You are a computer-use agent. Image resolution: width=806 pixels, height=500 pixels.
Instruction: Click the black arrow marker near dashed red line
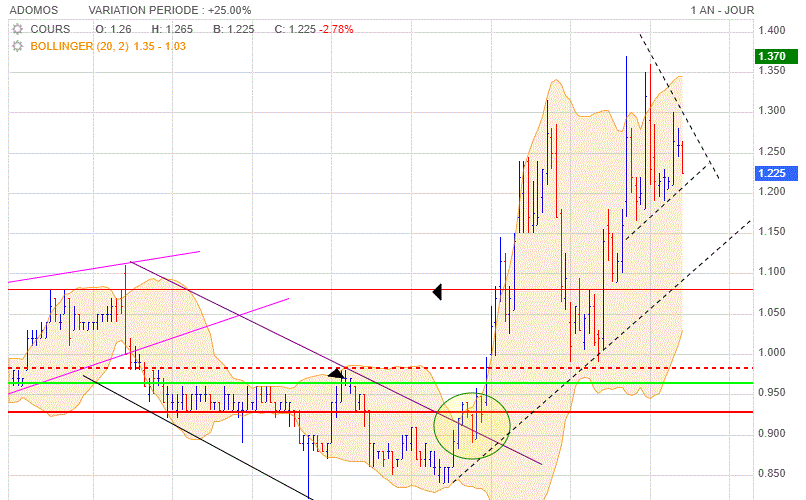pos(336,374)
